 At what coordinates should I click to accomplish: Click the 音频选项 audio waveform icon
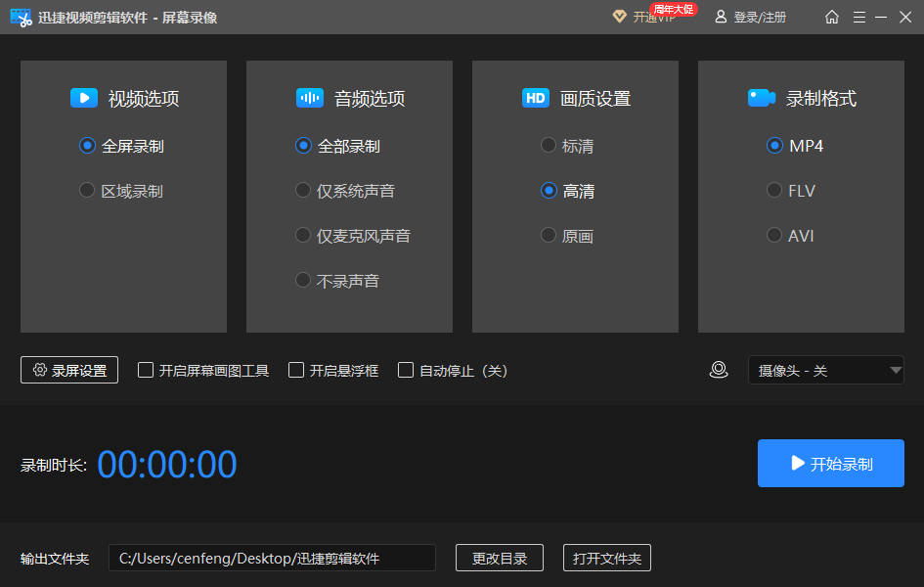point(309,98)
